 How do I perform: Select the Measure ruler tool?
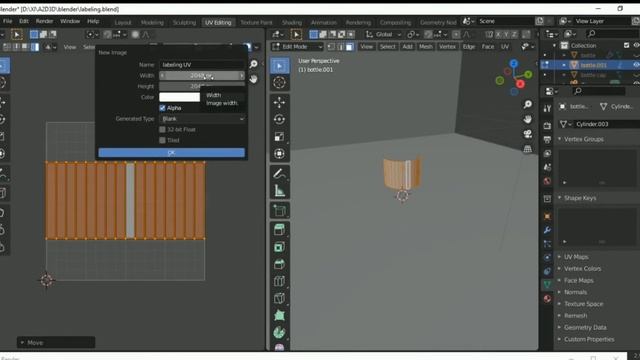[x=280, y=191]
